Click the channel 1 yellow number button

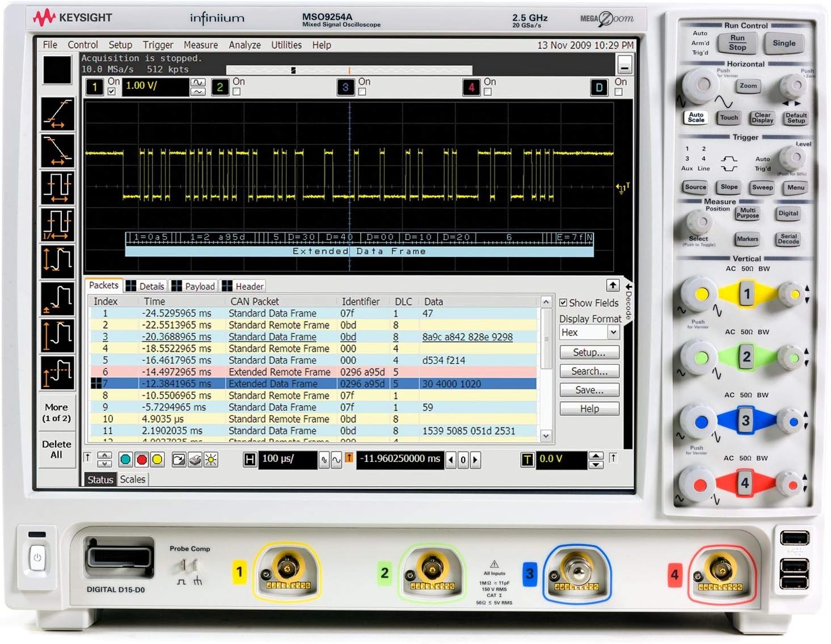95,87
